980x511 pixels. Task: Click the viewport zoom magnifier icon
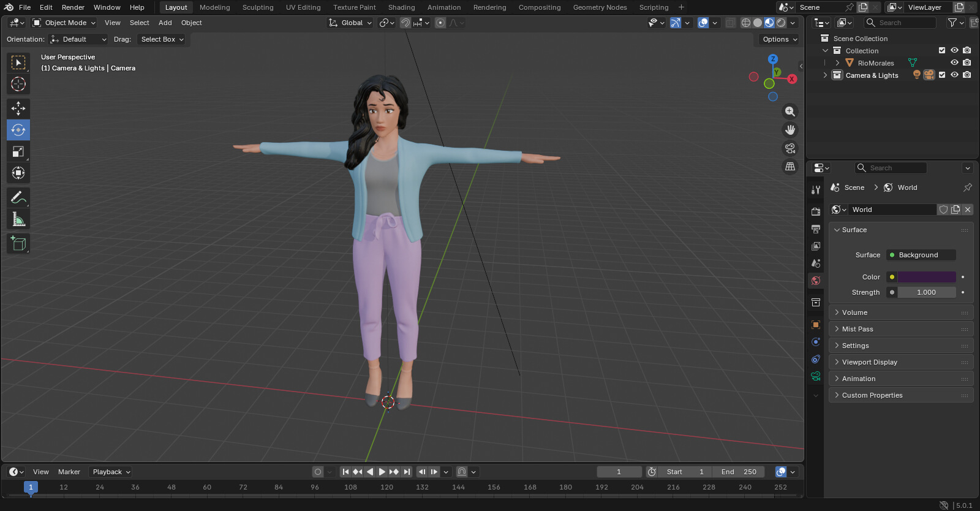(790, 112)
